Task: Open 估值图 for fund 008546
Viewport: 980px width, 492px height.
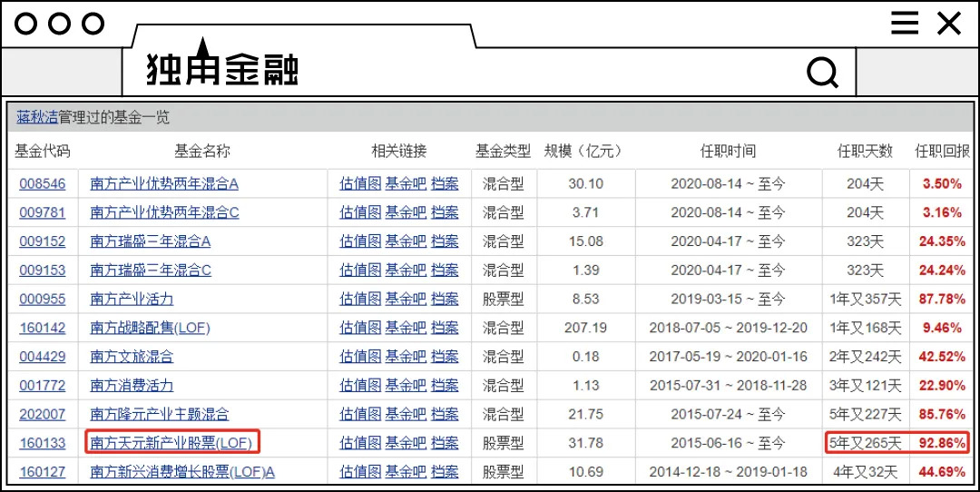Action: (x=360, y=183)
